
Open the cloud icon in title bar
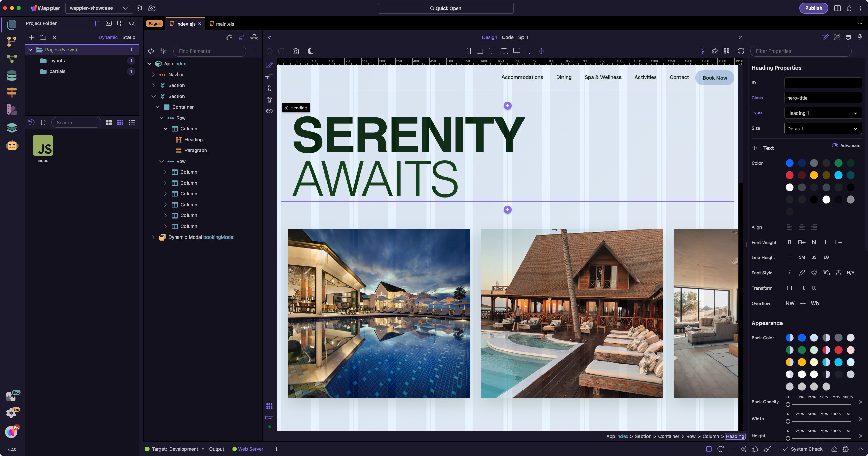(x=152, y=8)
